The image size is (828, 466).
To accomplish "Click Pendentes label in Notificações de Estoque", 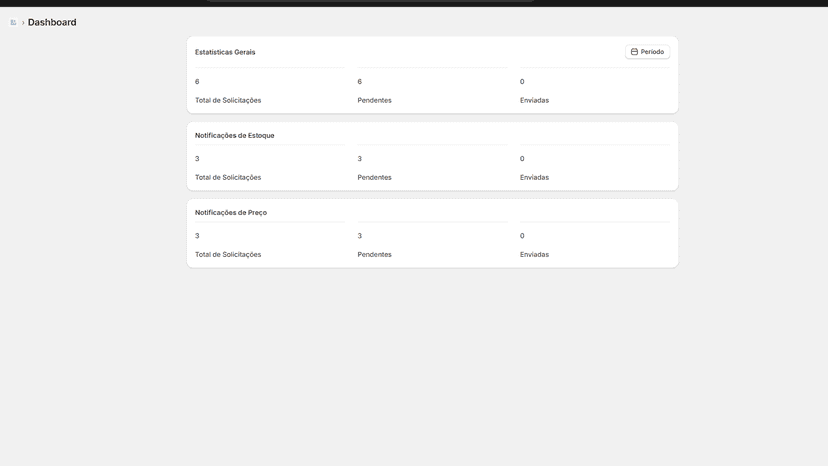I will point(374,178).
